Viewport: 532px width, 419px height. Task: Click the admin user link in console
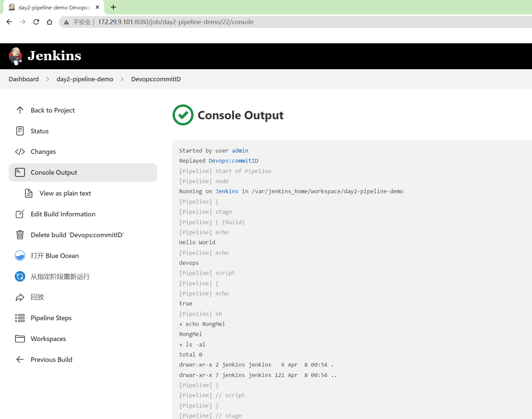point(240,151)
